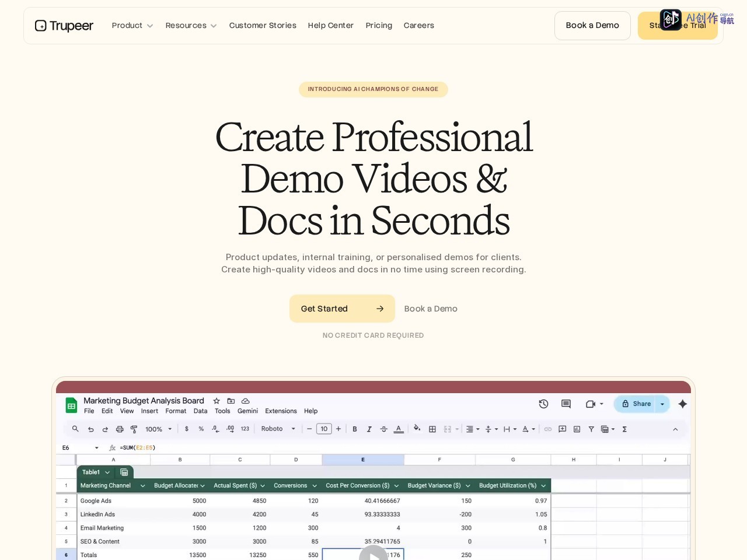Viewport: 747px width, 560px height.
Task: Open the horizontal align dropdown
Action: (472, 429)
